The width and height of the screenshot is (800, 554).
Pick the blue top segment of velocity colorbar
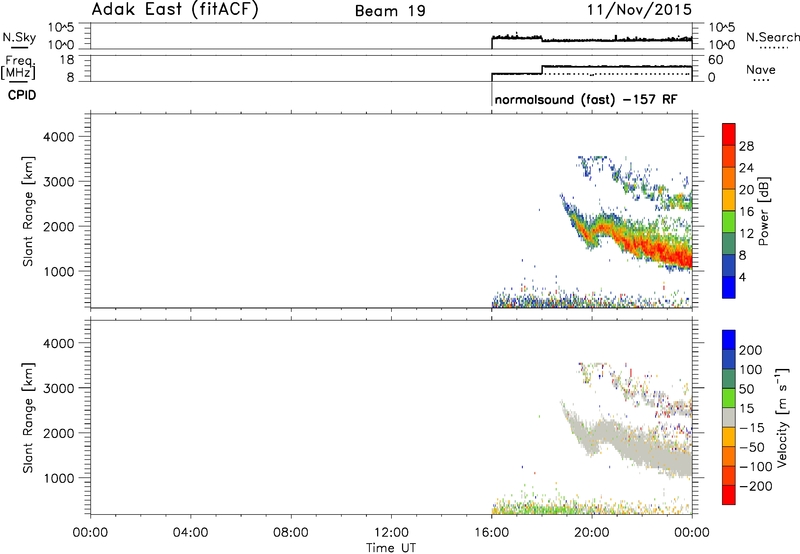click(729, 340)
